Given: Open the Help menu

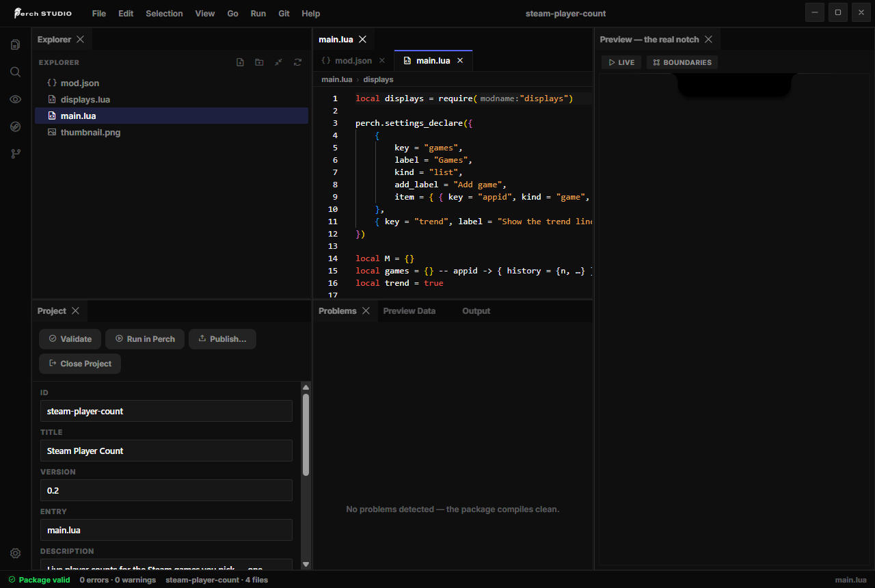Looking at the screenshot, I should pos(311,14).
